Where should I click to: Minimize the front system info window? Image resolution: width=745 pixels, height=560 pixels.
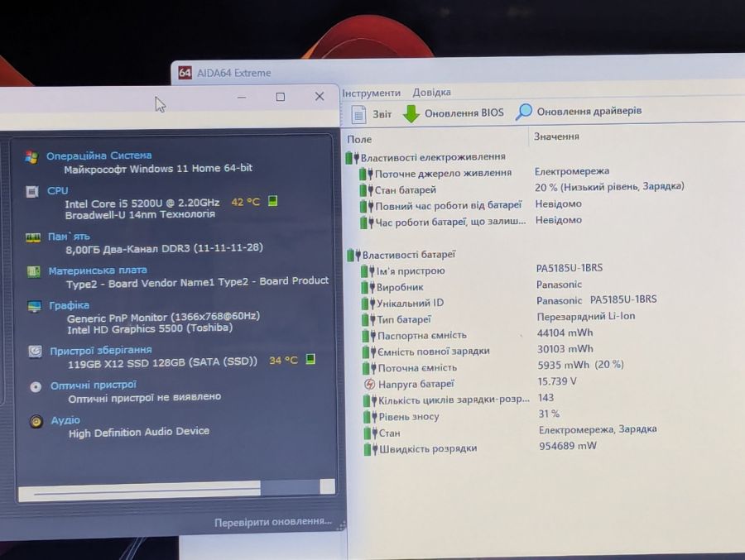[x=242, y=98]
